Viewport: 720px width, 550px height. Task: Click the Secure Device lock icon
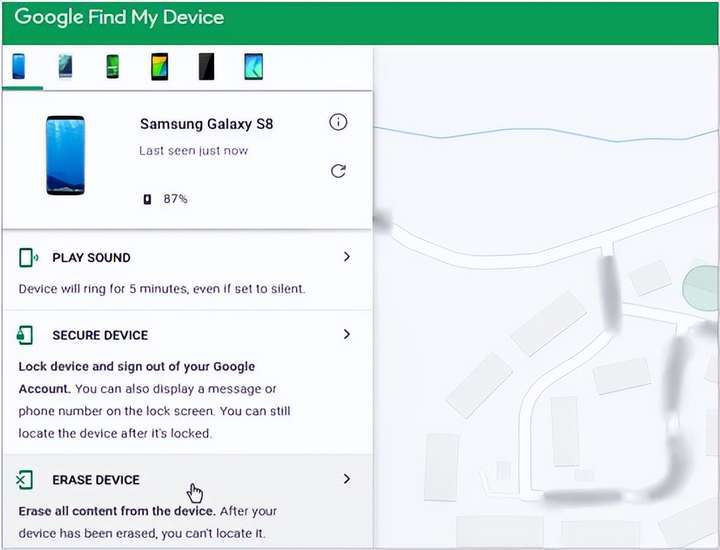tap(25, 335)
